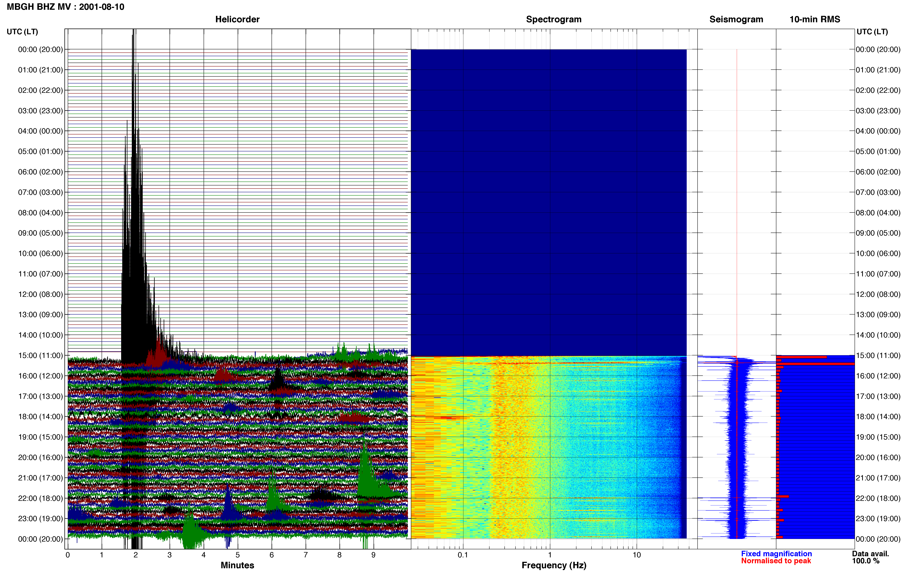Viewport: 924px width, 578px height.
Task: Click the '1' frequency tick label
Action: tap(550, 555)
